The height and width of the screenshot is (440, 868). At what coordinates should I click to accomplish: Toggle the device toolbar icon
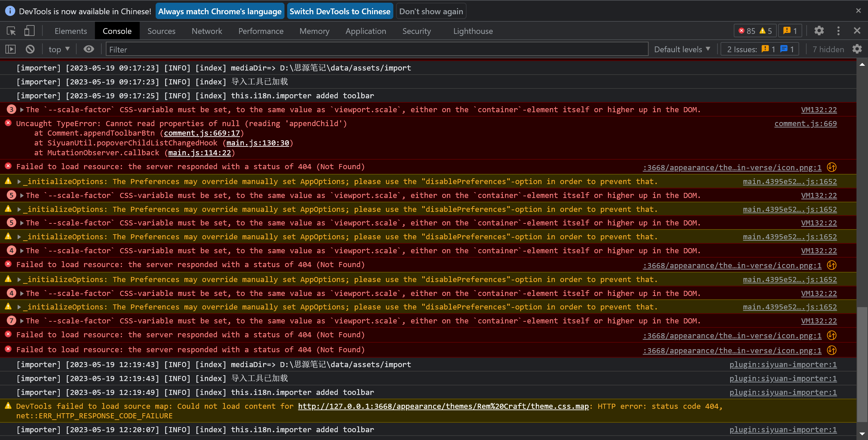(29, 31)
